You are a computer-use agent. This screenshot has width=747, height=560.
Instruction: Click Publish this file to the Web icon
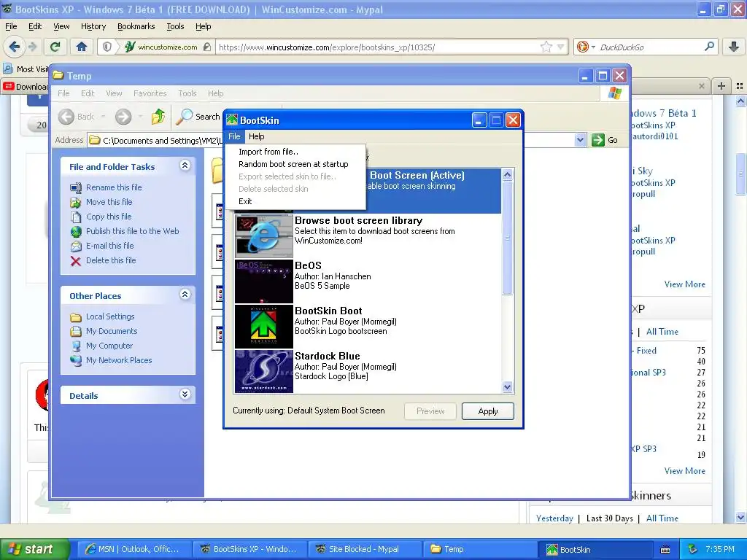coord(76,232)
